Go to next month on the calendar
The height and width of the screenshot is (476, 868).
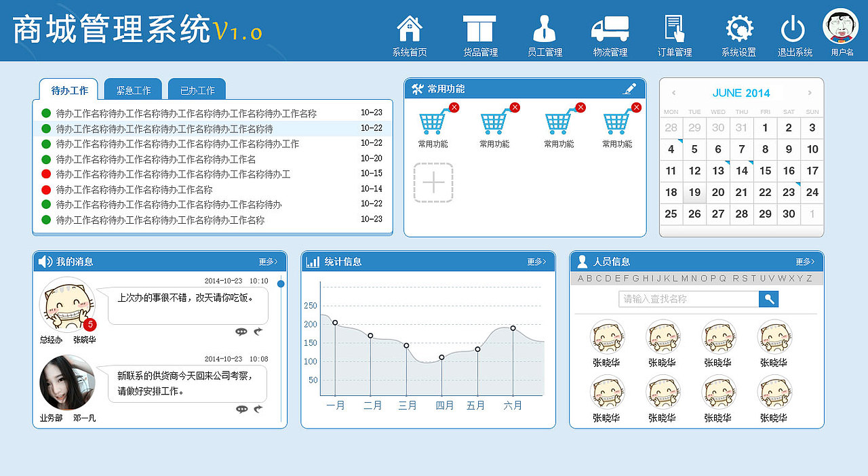tap(811, 93)
